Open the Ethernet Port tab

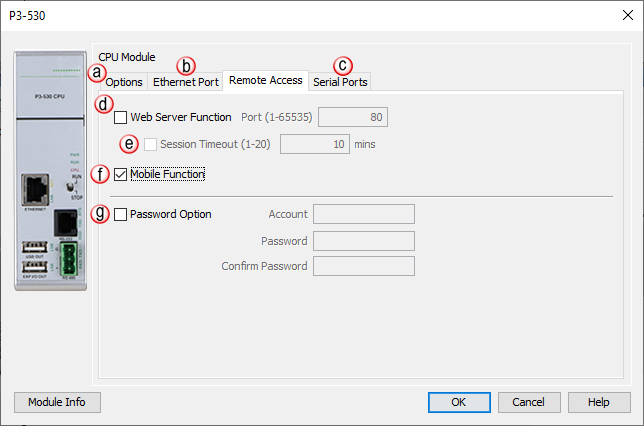pyautogui.click(x=186, y=82)
